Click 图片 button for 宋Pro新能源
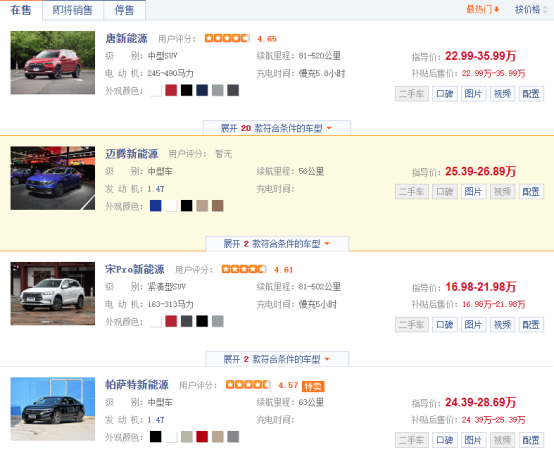The image size is (554, 464). coord(473,325)
